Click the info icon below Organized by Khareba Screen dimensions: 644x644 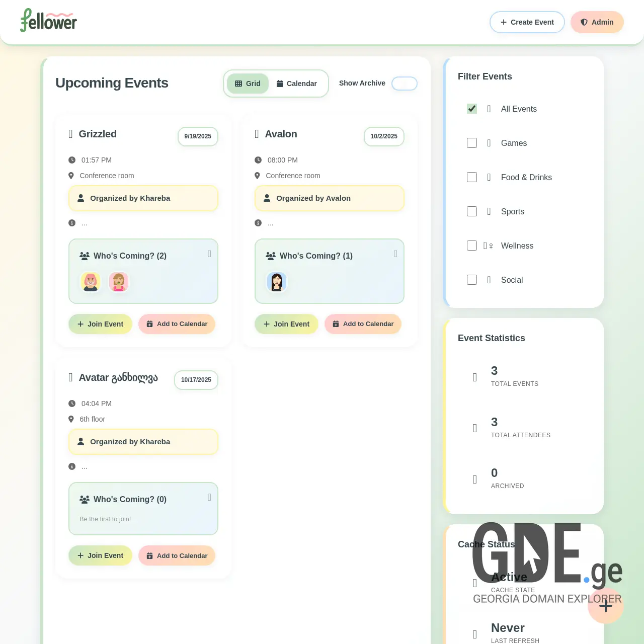click(x=72, y=223)
